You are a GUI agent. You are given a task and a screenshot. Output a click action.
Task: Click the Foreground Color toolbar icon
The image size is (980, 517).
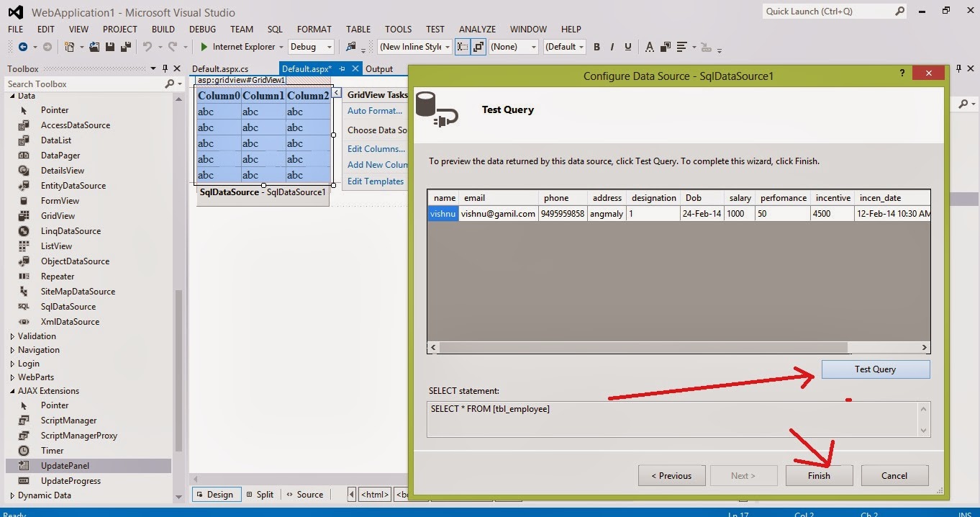(650, 47)
